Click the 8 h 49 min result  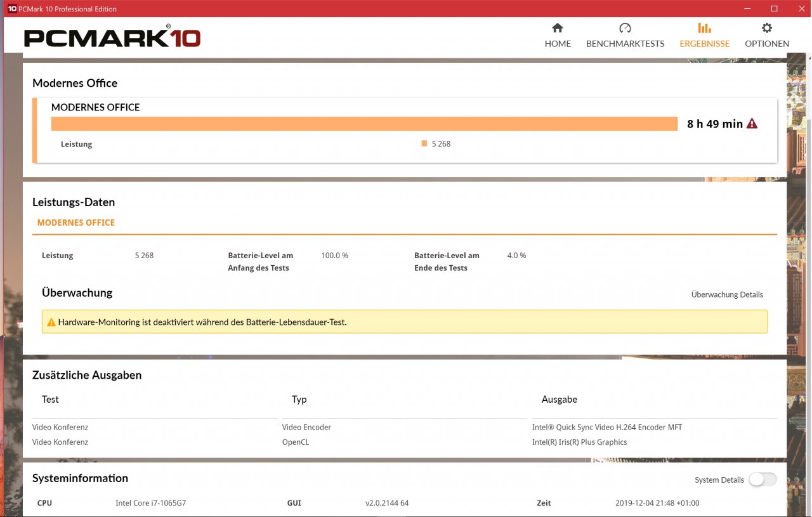715,124
